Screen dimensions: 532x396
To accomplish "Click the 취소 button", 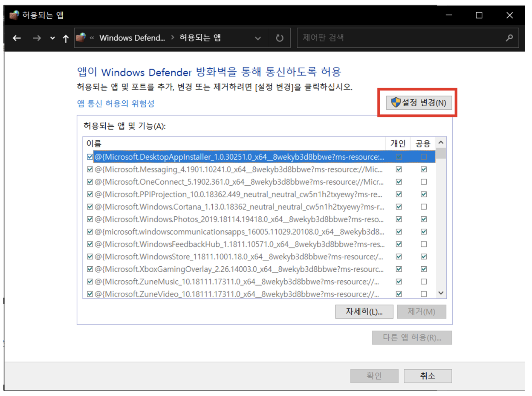I will coord(428,376).
